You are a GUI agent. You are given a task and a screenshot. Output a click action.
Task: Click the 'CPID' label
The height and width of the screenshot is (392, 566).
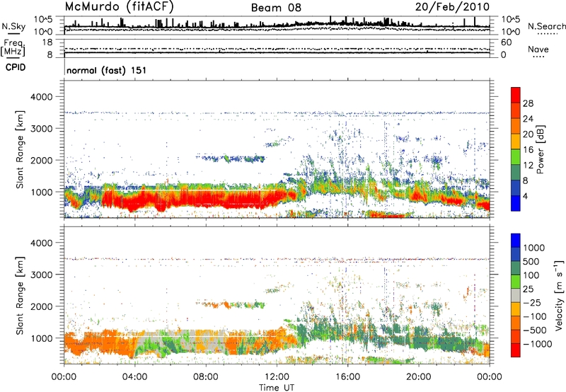[16, 67]
